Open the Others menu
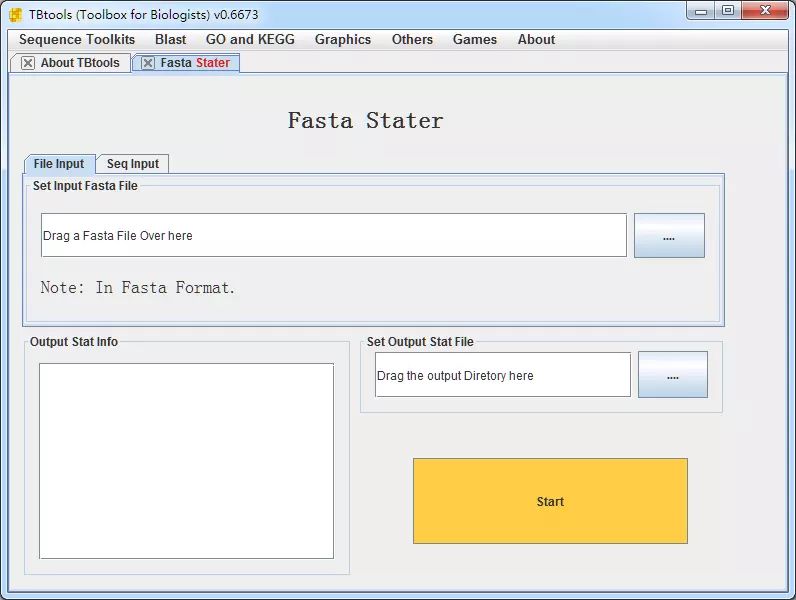This screenshot has width=796, height=600. point(412,40)
